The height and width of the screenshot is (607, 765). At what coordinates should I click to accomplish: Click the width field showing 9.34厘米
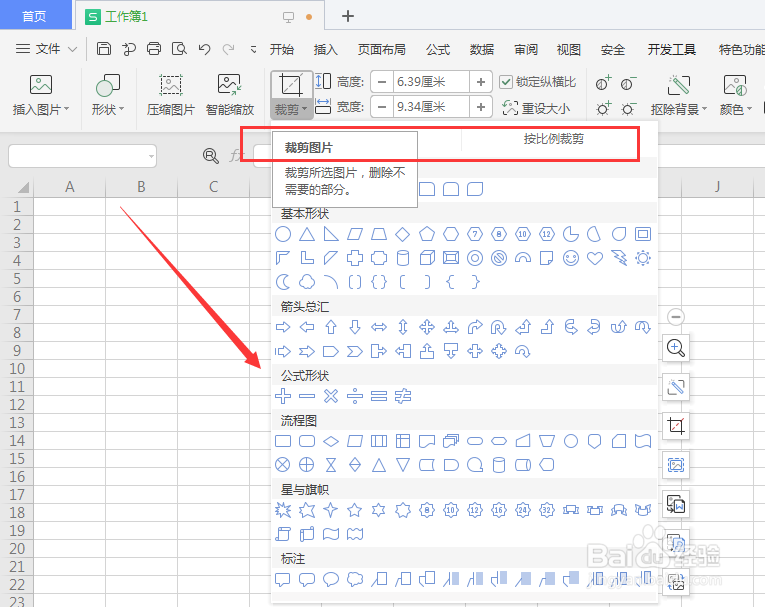pos(431,107)
